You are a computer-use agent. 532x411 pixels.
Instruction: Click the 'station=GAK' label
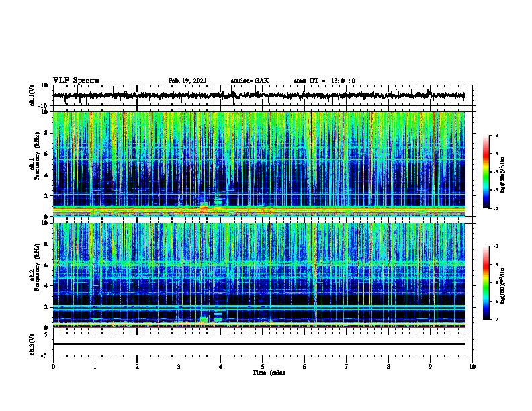click(x=250, y=81)
